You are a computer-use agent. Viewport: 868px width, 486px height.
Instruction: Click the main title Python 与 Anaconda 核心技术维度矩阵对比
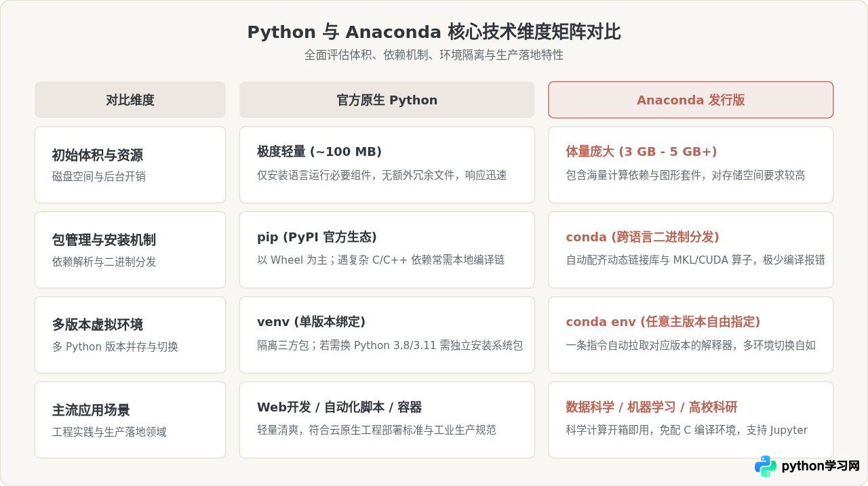coord(434,32)
